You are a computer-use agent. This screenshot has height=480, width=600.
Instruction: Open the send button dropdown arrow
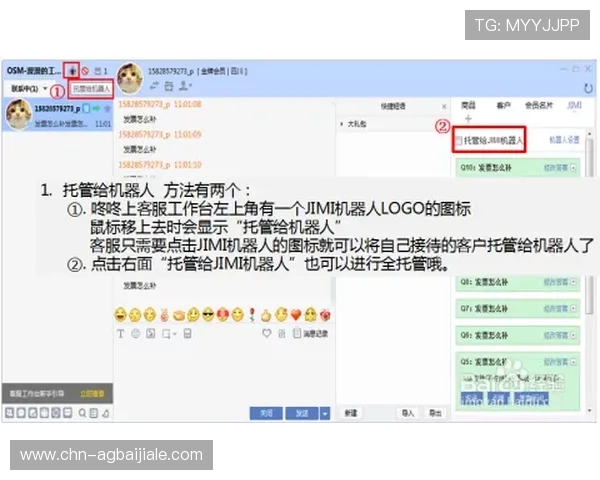[325, 413]
